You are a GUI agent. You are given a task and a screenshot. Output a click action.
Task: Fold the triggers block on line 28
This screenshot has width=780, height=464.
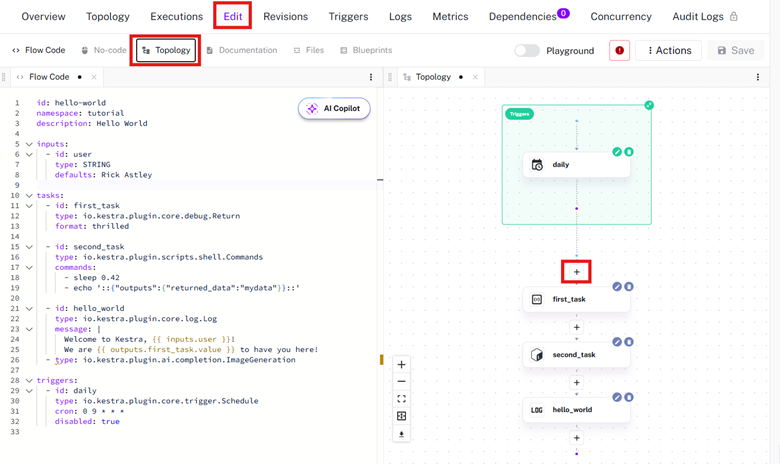pos(29,380)
